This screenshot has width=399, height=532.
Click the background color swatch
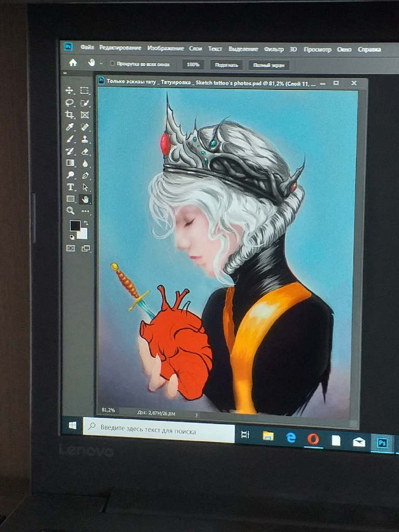[84, 234]
